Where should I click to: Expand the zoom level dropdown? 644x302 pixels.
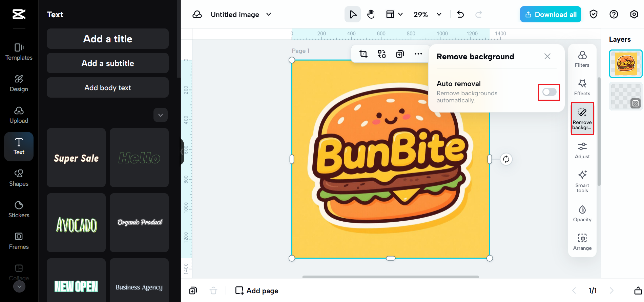point(439,14)
